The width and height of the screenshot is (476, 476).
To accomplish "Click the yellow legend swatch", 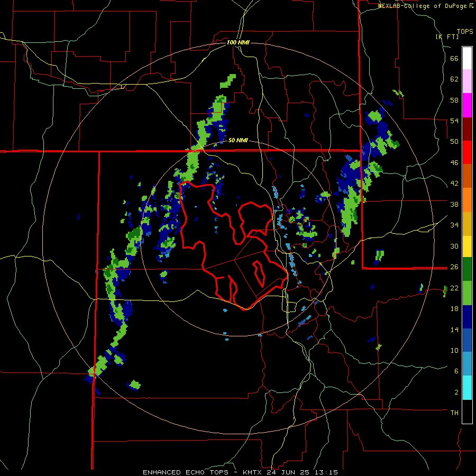I will pos(467,246).
